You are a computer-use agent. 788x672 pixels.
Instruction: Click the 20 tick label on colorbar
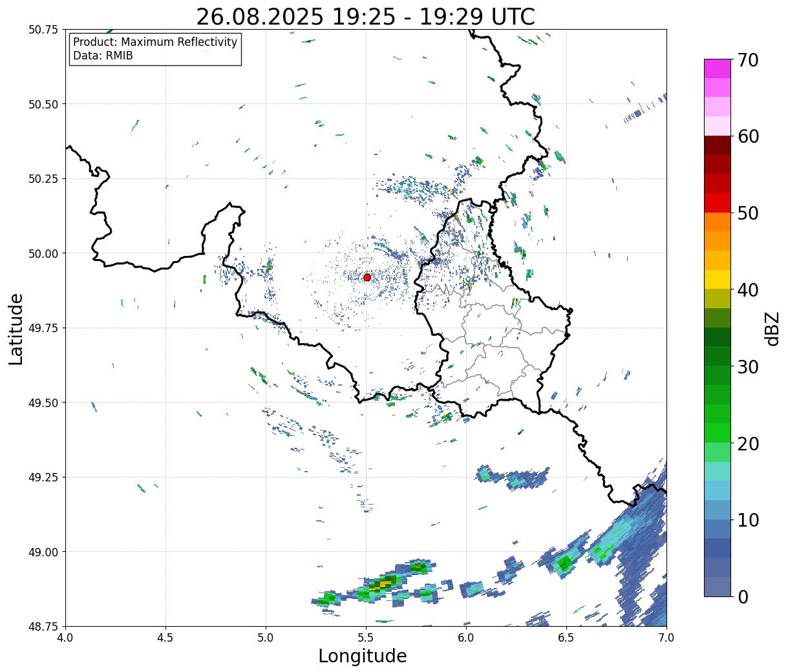tap(747, 443)
